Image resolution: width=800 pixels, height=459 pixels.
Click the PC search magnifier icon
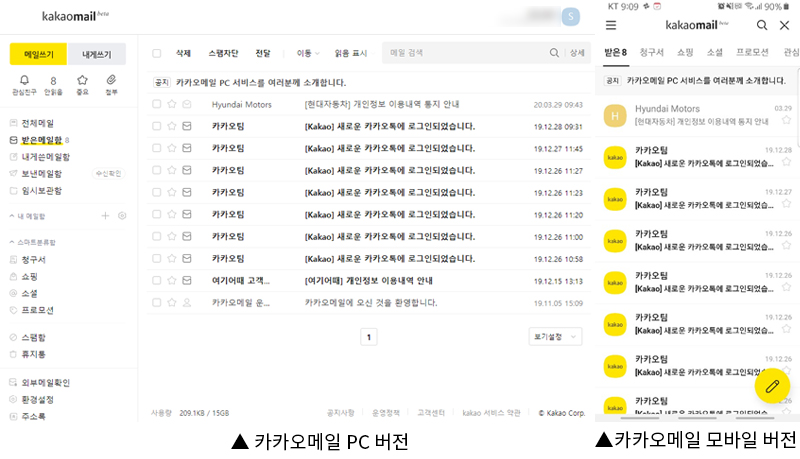(x=554, y=53)
